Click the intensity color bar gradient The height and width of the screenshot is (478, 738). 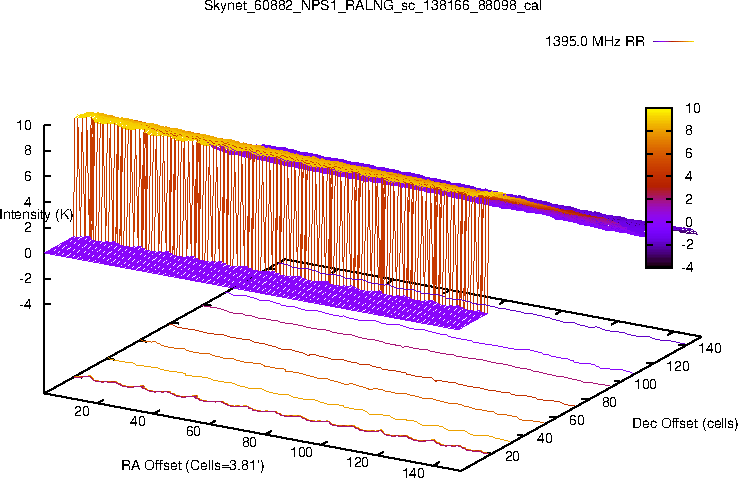pos(658,188)
